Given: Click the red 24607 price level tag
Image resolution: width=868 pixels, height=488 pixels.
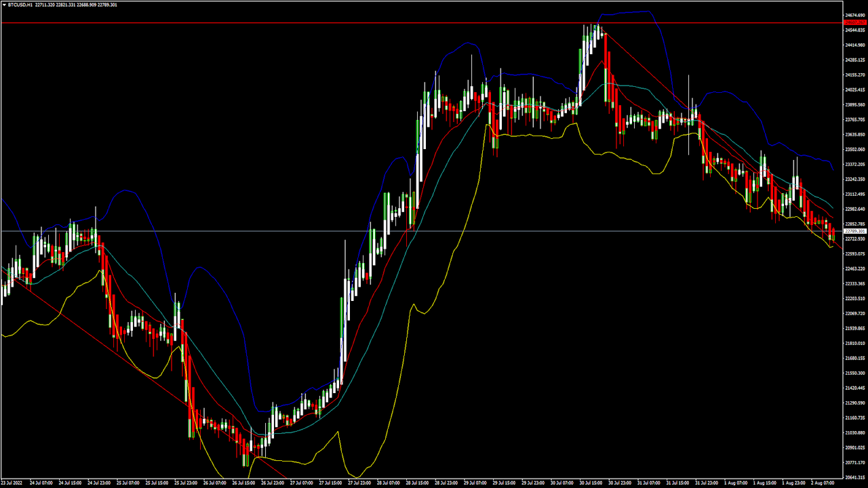Looking at the screenshot, I should [x=855, y=23].
